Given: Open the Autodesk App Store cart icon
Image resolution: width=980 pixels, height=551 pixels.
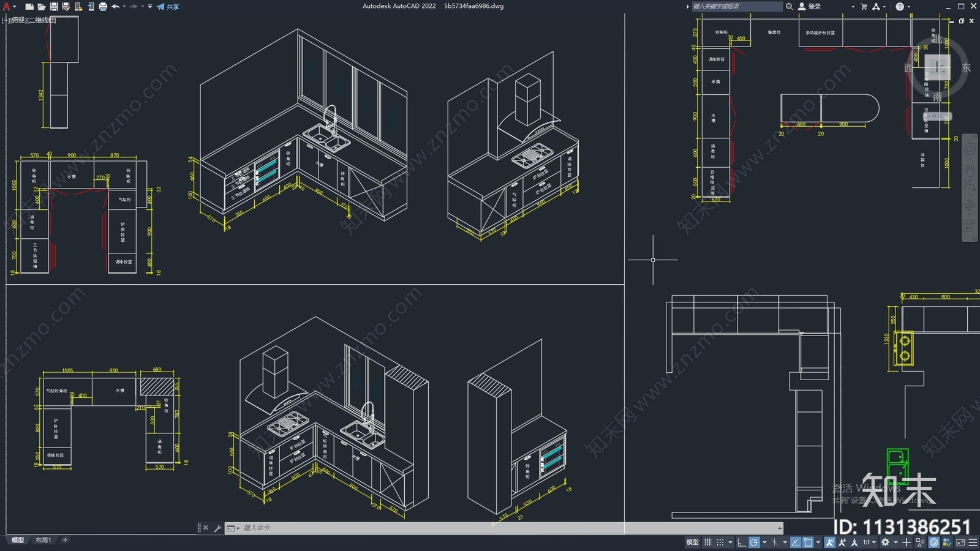Looking at the screenshot, I should pos(864,6).
